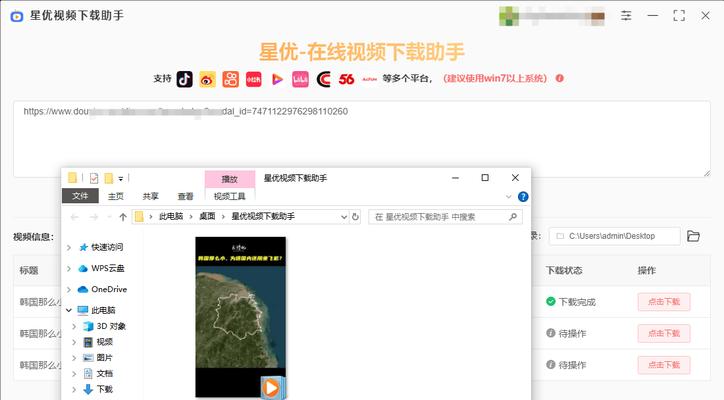Refresh the Explorer address bar

[x=355, y=217]
